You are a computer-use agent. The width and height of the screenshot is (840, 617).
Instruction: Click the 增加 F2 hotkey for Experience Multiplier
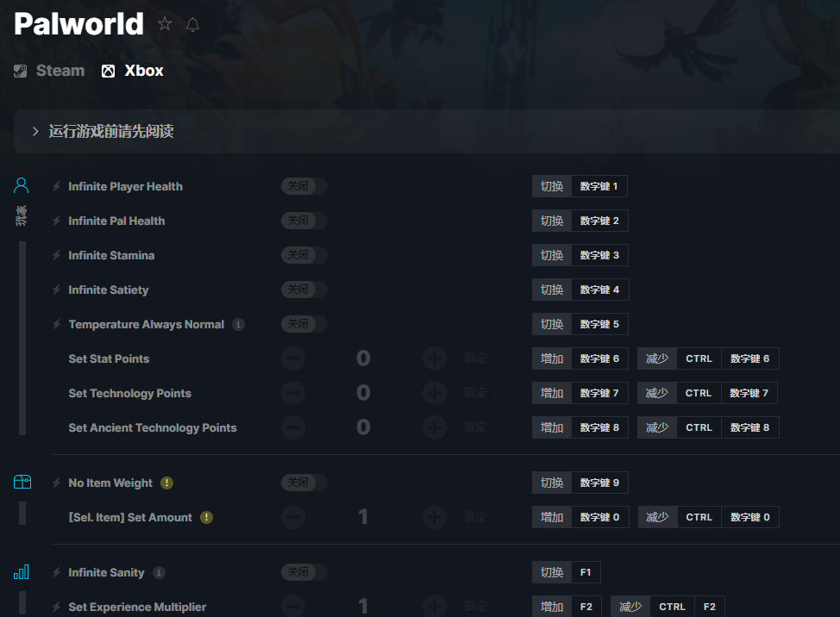tap(567, 607)
